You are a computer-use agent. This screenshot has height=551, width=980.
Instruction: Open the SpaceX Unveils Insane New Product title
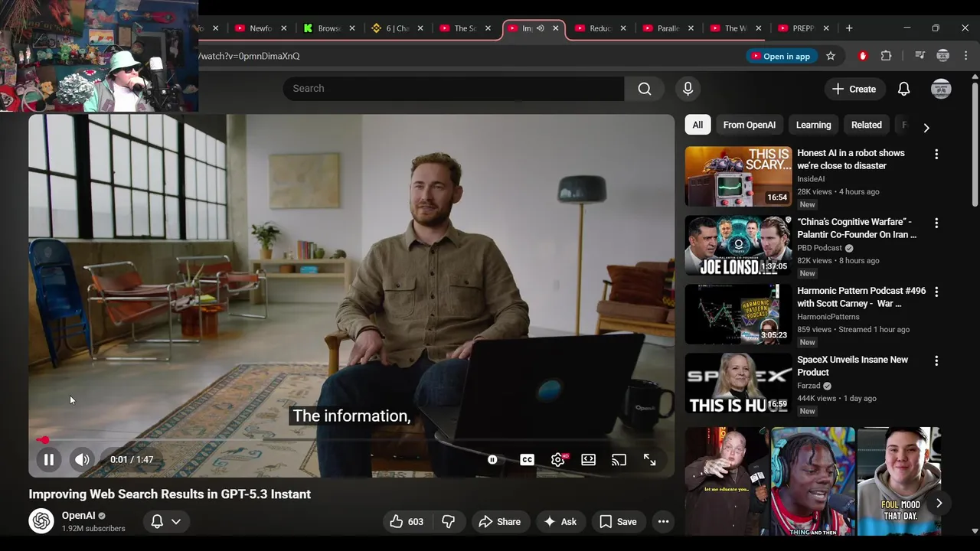point(852,366)
